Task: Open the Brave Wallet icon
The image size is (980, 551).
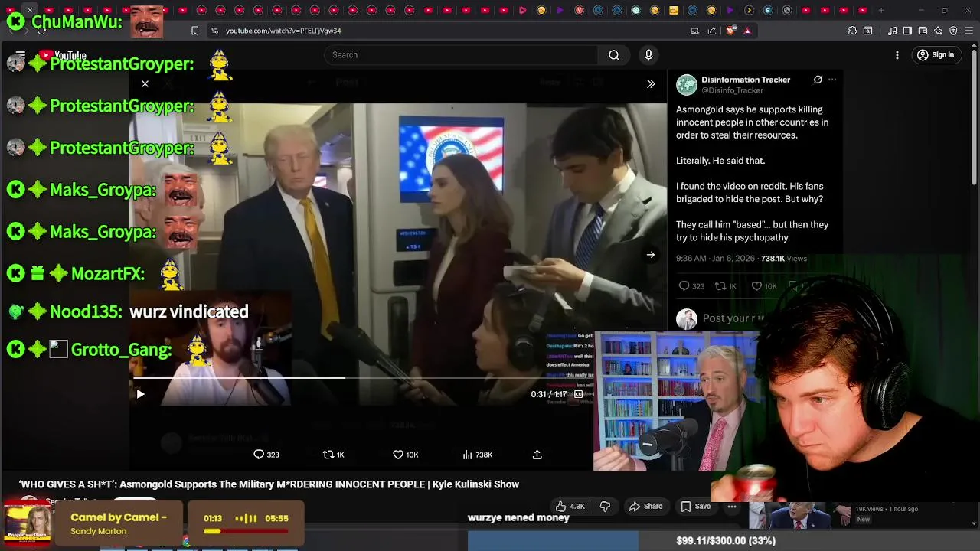Action: [923, 31]
